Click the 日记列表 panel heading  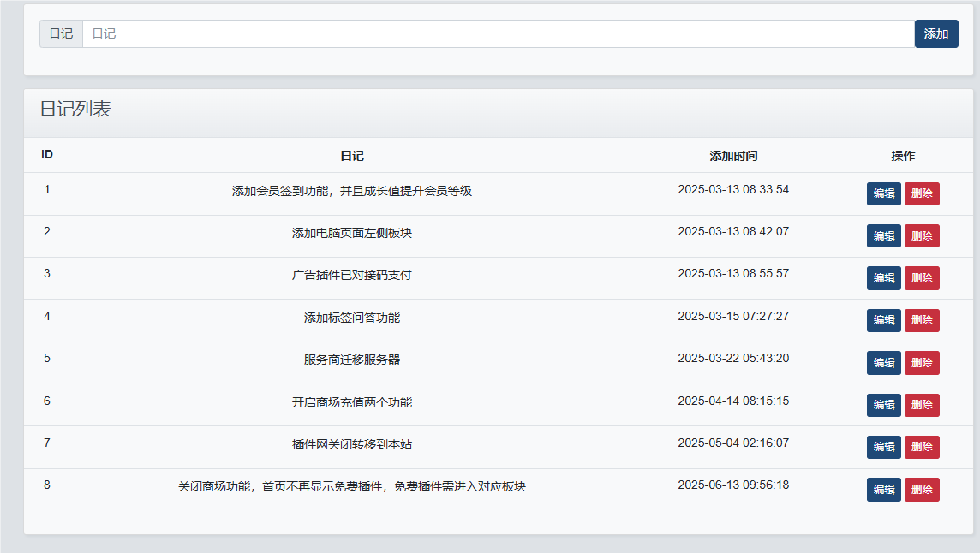pos(75,110)
